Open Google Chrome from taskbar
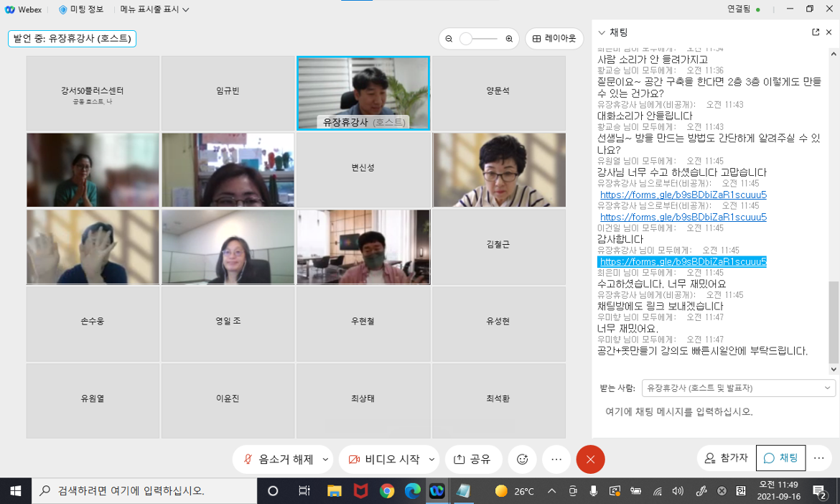The image size is (840, 504). click(387, 490)
